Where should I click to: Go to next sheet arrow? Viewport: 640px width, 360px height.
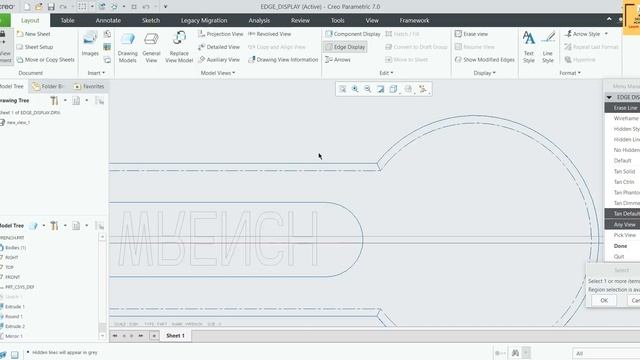pyautogui.click(x=131, y=336)
